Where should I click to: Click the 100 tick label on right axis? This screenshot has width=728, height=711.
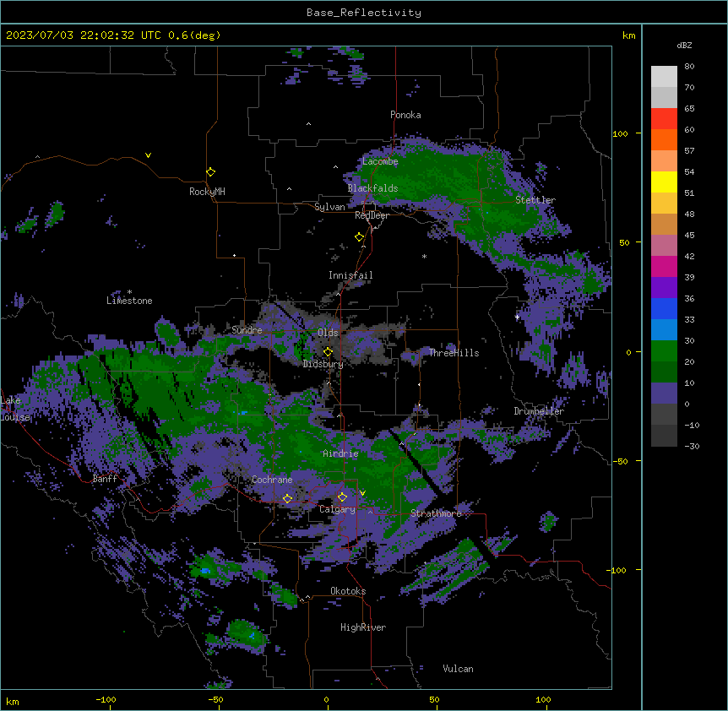click(x=620, y=133)
